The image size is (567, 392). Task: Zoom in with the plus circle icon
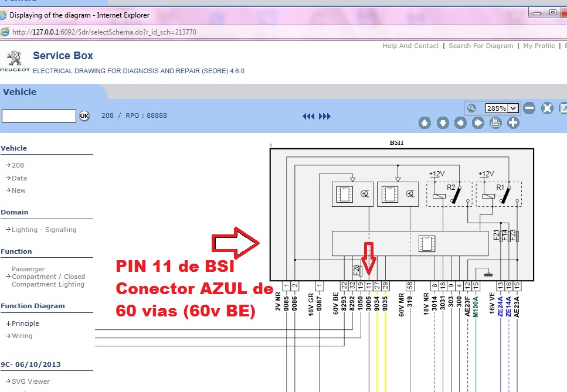click(x=513, y=123)
